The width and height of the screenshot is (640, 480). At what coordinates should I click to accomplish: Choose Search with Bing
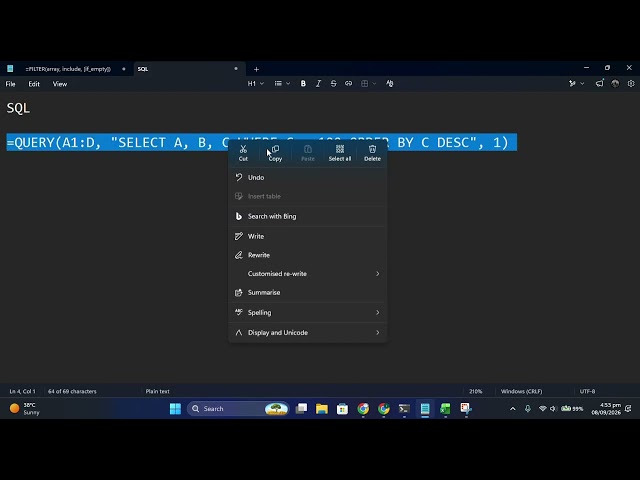pyautogui.click(x=308, y=216)
